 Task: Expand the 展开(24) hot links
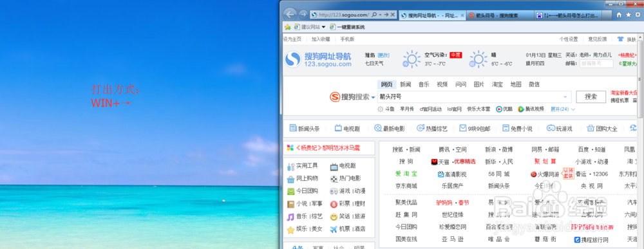pyautogui.click(x=563, y=109)
